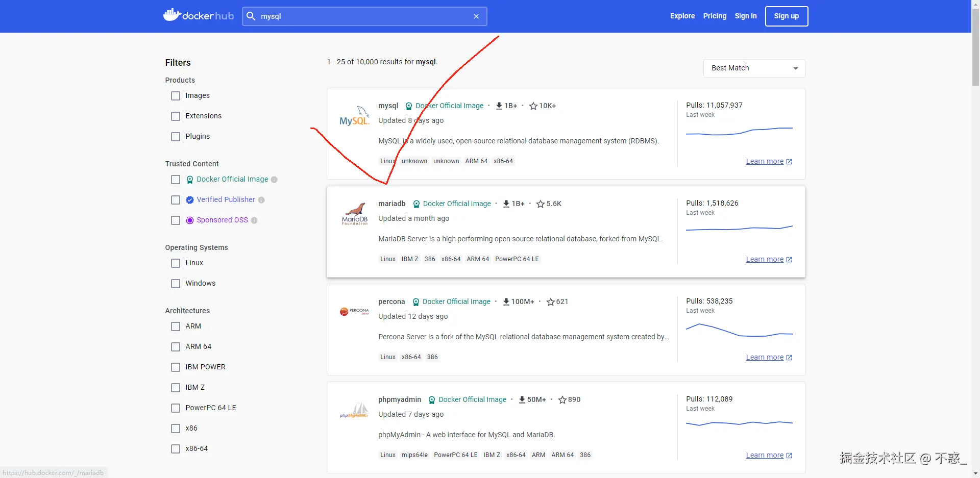Click the download icon on phpmyadmin card
The width and height of the screenshot is (980, 478).
pyautogui.click(x=522, y=399)
